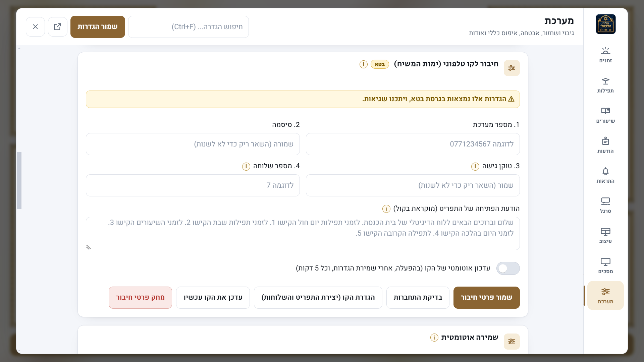Open the הודעות sidebar section
The width and height of the screenshot is (644, 362).
point(605,145)
